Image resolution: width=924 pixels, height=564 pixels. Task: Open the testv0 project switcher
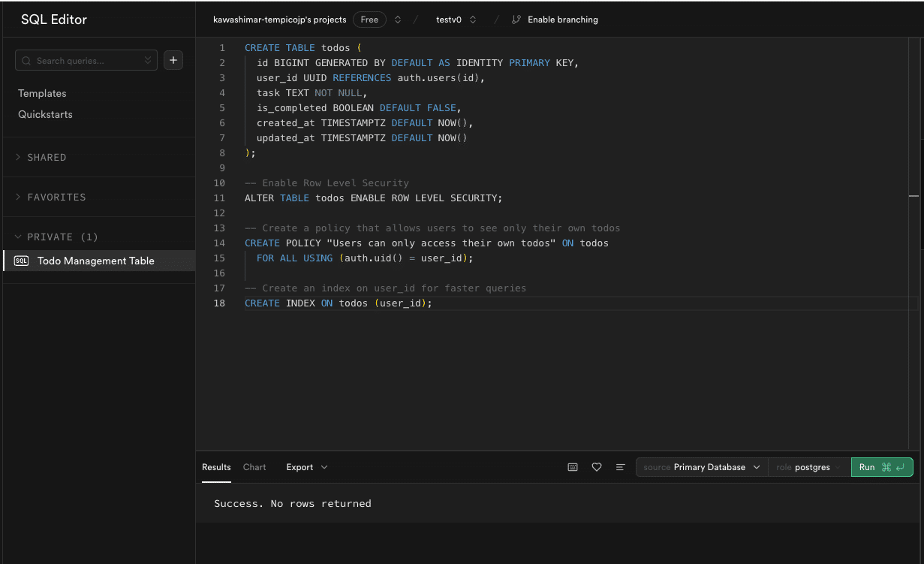click(456, 20)
